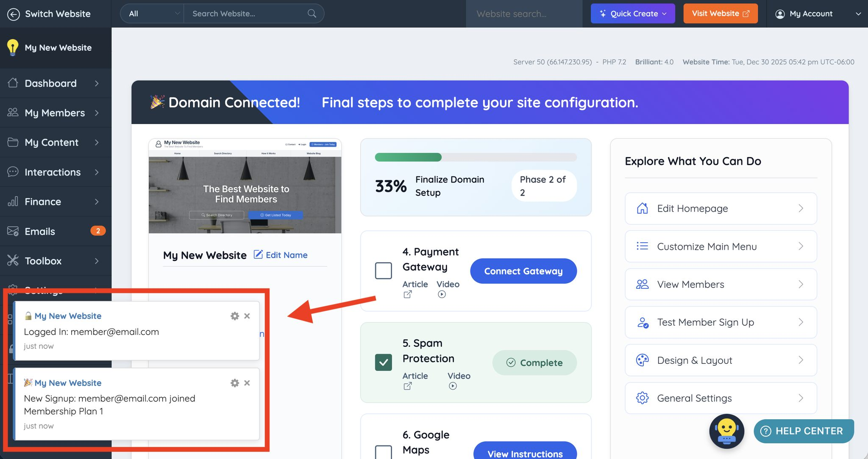
Task: Click the setup progress bar
Action: point(476,158)
